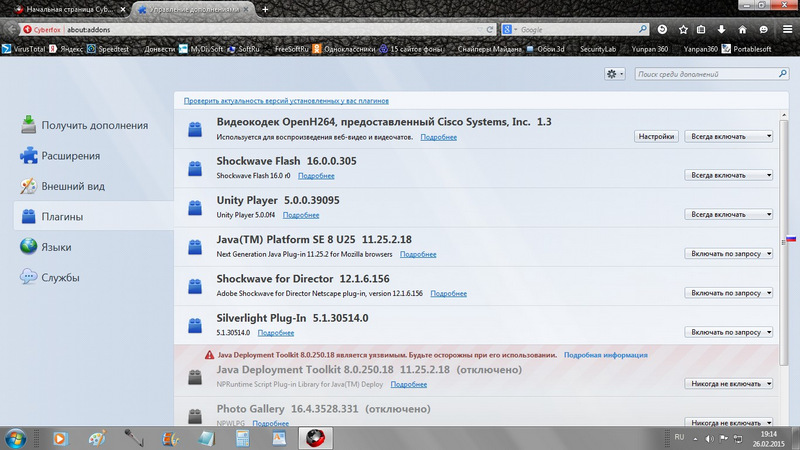
Task: Select Внешний вид in the sidebar
Action: click(63, 186)
